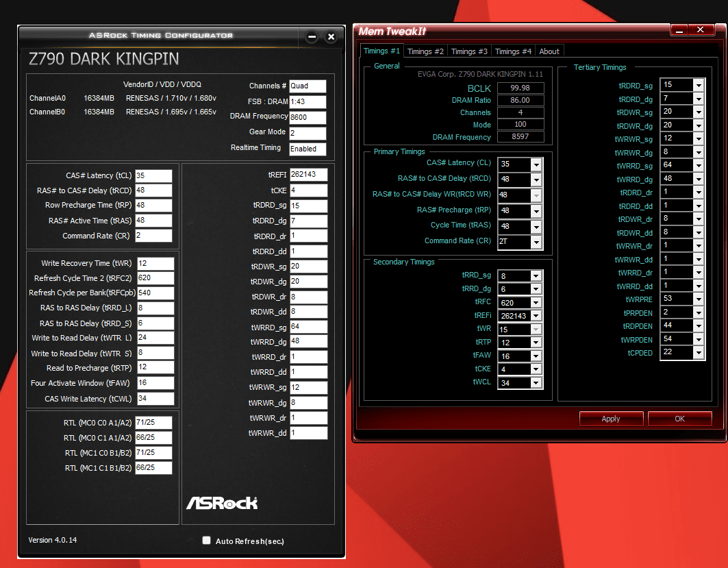The height and width of the screenshot is (568, 728).
Task: Close the Mem TweakIt window
Action: 701,30
